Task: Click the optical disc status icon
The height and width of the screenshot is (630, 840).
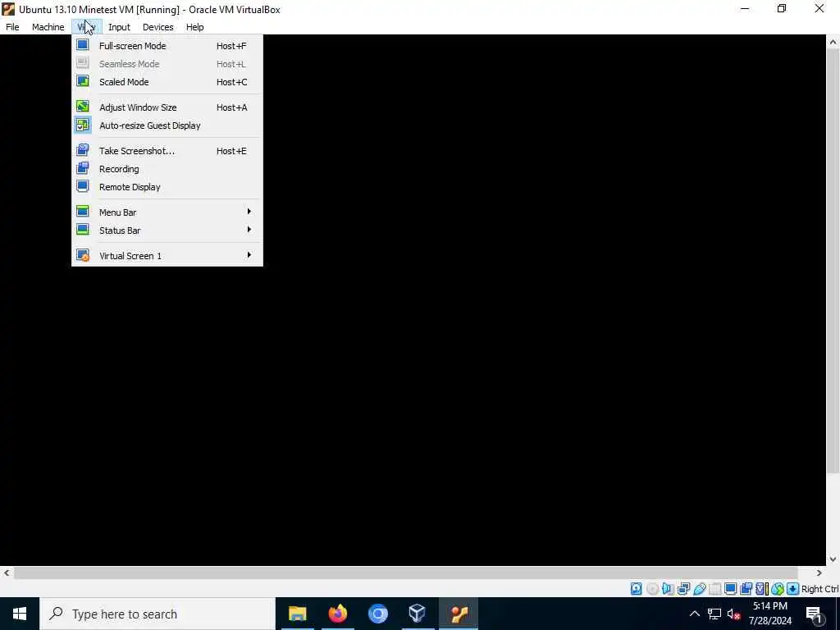Action: [x=652, y=589]
